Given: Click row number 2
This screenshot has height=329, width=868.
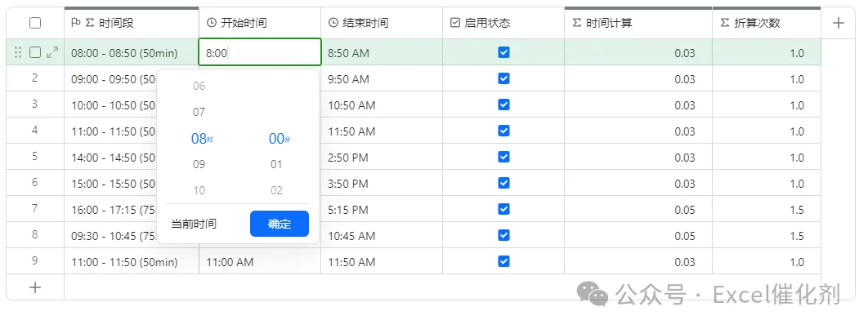Looking at the screenshot, I should coord(35,78).
